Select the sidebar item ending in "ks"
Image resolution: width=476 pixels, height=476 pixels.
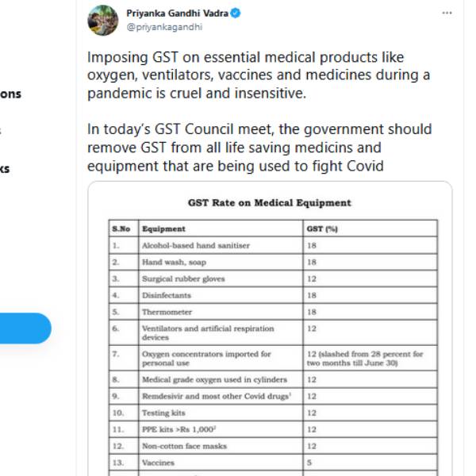(x=5, y=168)
